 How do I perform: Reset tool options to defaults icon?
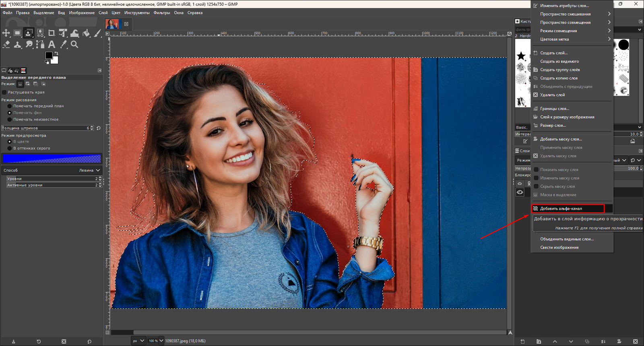point(89,342)
